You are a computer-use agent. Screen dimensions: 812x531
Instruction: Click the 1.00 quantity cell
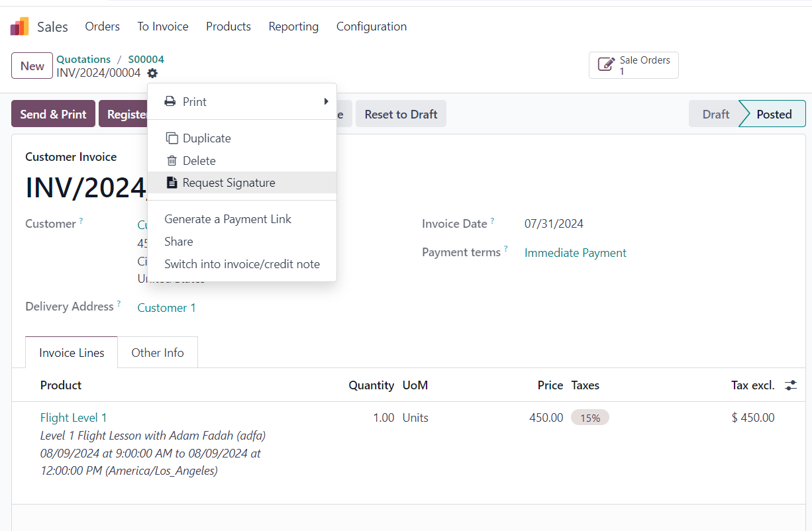pos(383,418)
